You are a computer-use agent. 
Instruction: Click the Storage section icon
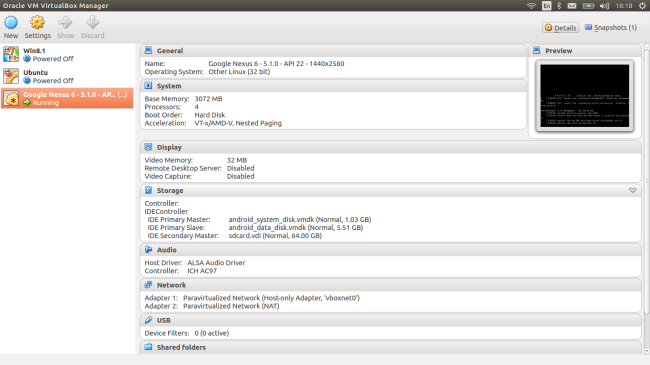tap(148, 190)
